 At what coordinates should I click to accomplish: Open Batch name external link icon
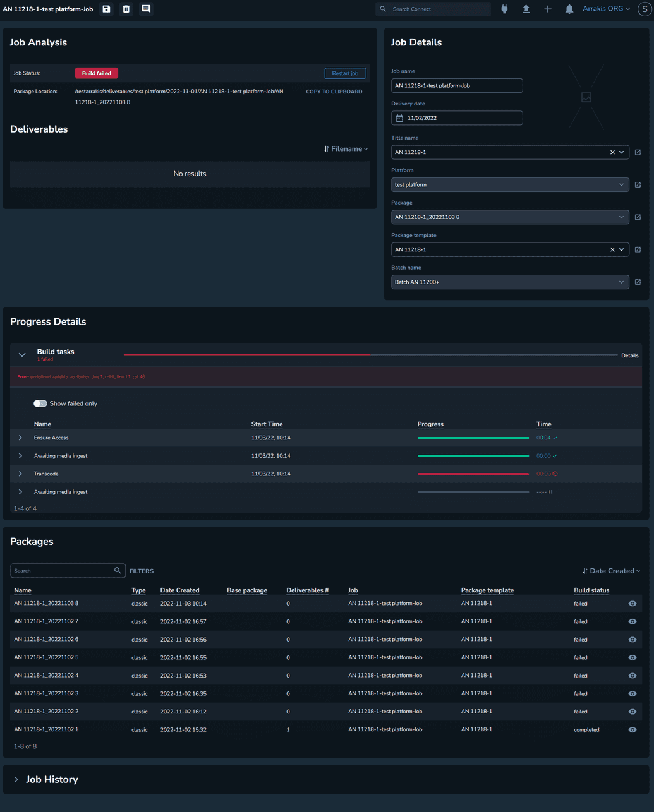pyautogui.click(x=638, y=282)
